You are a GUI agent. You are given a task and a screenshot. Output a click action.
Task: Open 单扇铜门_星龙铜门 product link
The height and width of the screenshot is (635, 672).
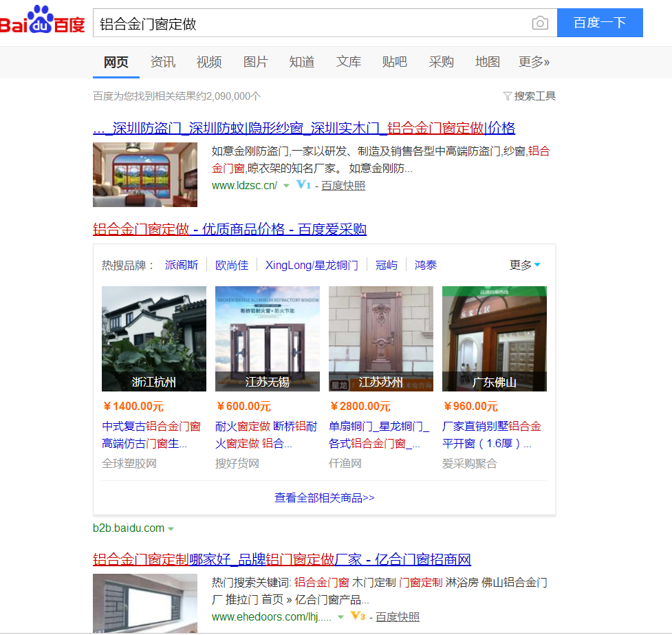pos(379,435)
